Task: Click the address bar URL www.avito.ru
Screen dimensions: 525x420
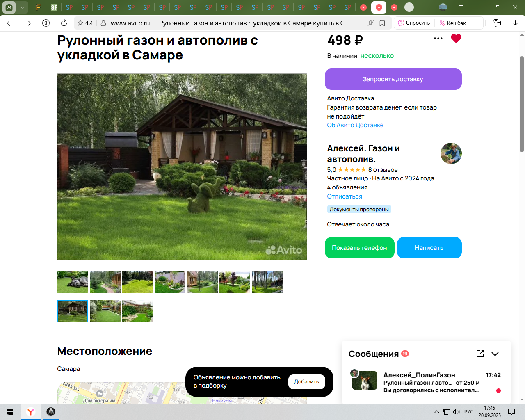Action: coord(130,23)
